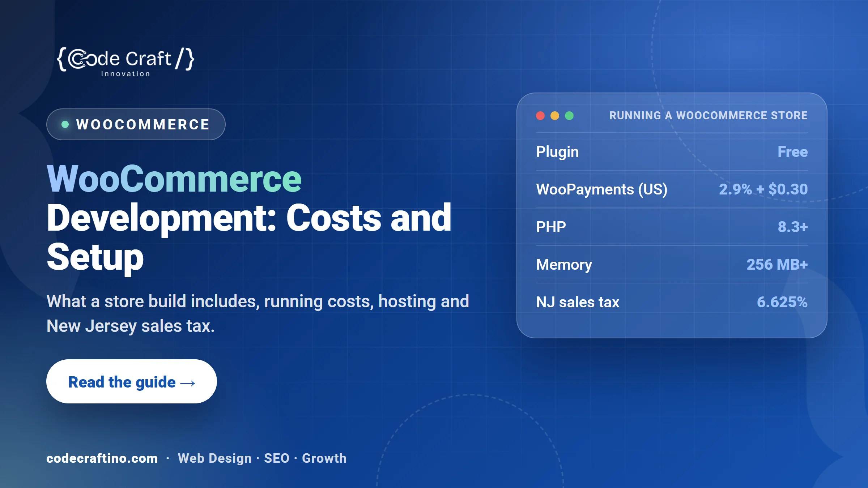
Task: Click the 'Web Design · SEO · Growth' tagline
Action: pos(262,458)
